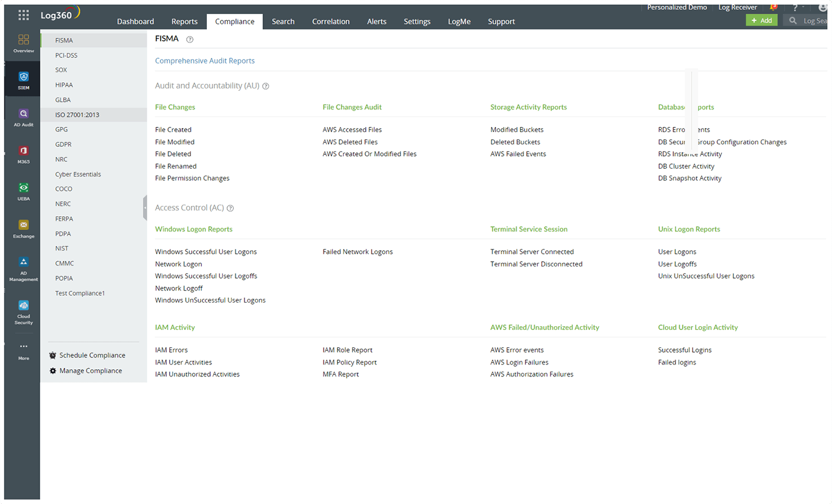Open Comprehensive Audit Reports
The width and height of the screenshot is (832, 504).
point(205,60)
